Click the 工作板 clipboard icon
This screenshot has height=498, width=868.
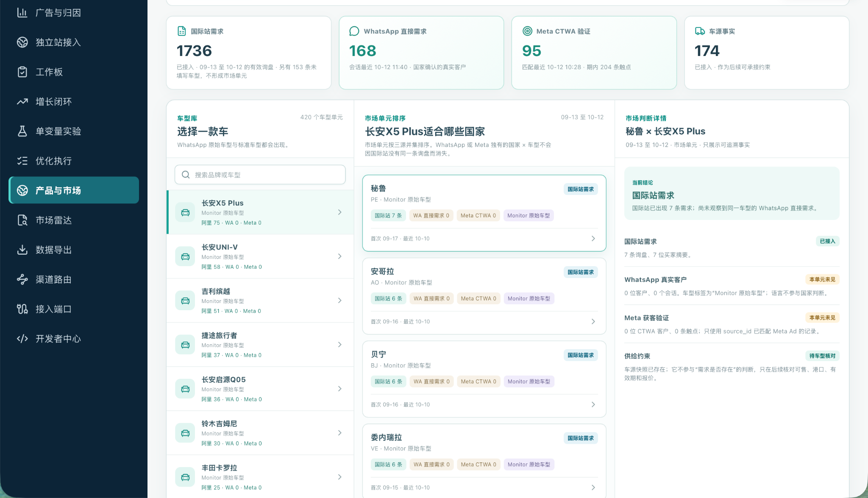tap(22, 72)
